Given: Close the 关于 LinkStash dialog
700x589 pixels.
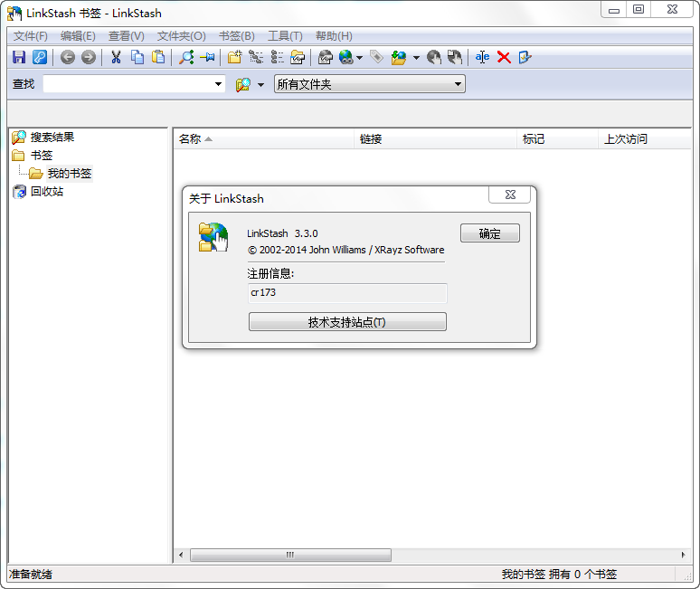Looking at the screenshot, I should (x=510, y=195).
